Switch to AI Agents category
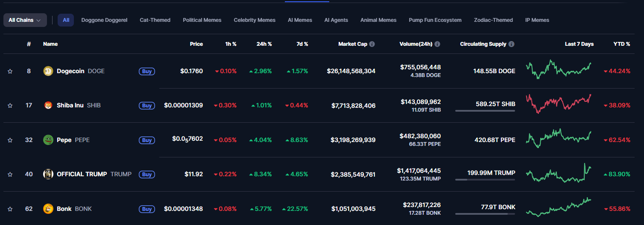This screenshot has width=644, height=225. point(336,20)
